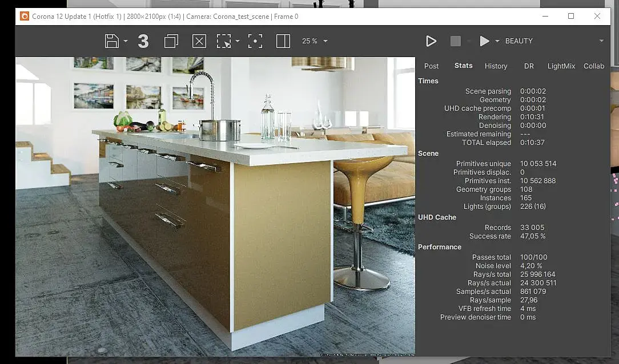619x364 pixels.
Task: Click the Corona app icon in title bar
Action: click(25, 16)
